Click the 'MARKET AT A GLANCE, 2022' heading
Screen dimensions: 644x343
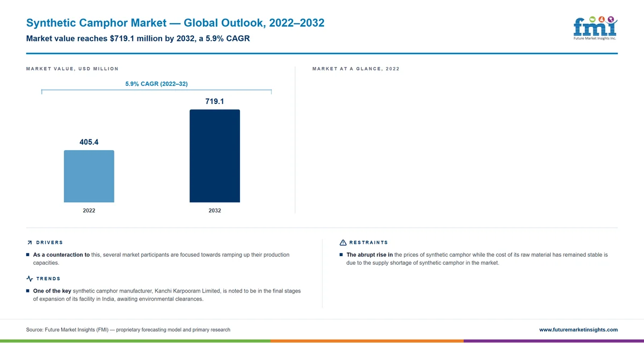coord(356,69)
